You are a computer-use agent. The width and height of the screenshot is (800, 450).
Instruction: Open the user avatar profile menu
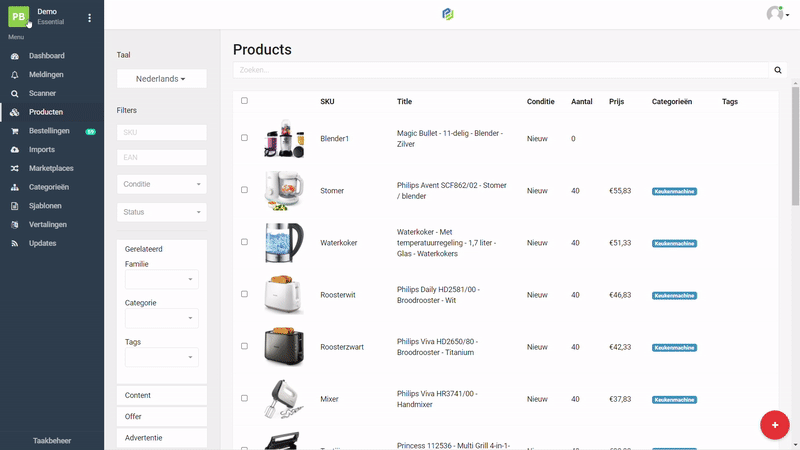(777, 14)
